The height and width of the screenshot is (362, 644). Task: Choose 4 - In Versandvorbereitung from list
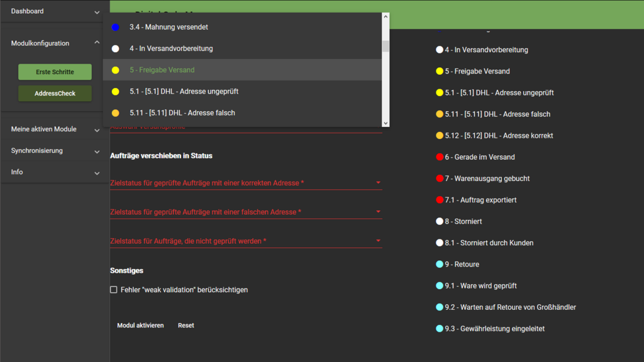pyautogui.click(x=171, y=49)
